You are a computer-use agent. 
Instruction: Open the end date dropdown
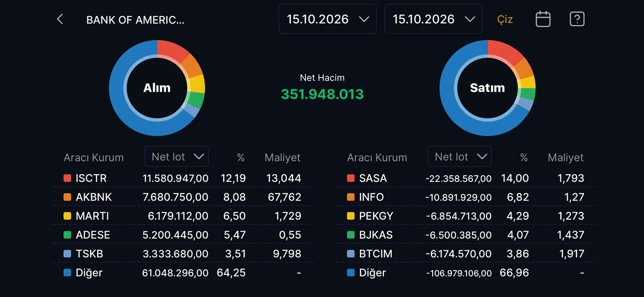pyautogui.click(x=434, y=19)
